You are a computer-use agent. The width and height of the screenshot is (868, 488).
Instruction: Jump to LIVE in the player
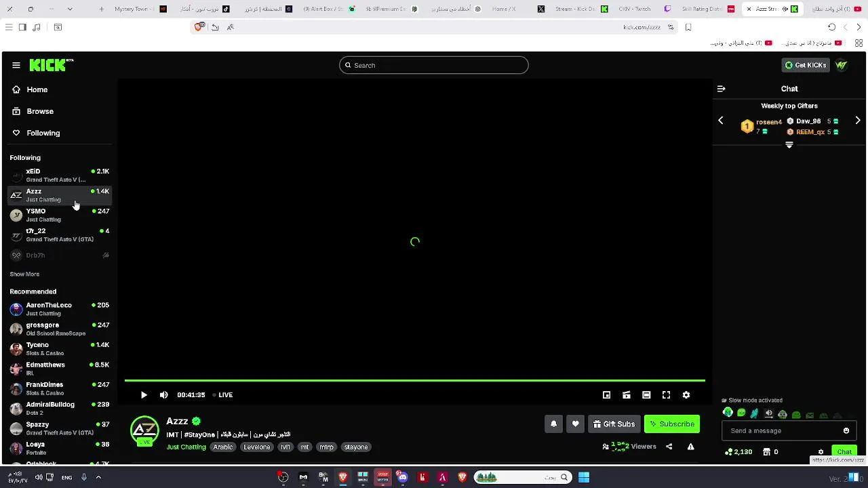tap(222, 394)
